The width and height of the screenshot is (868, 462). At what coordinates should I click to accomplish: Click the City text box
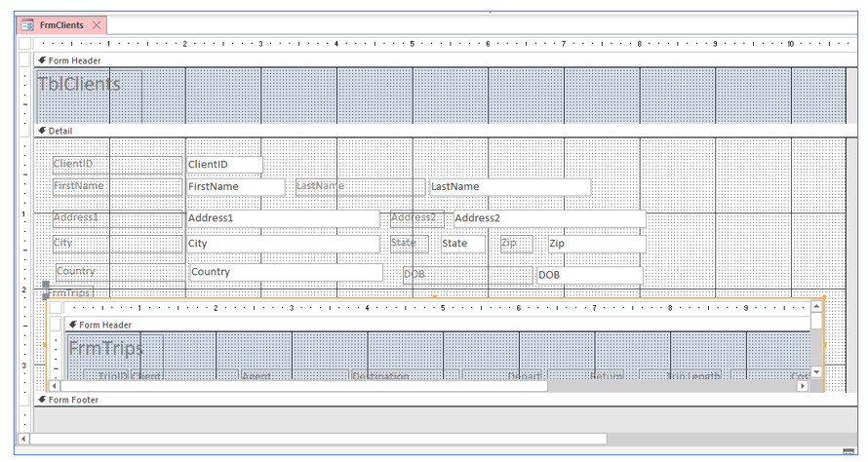[283, 244]
